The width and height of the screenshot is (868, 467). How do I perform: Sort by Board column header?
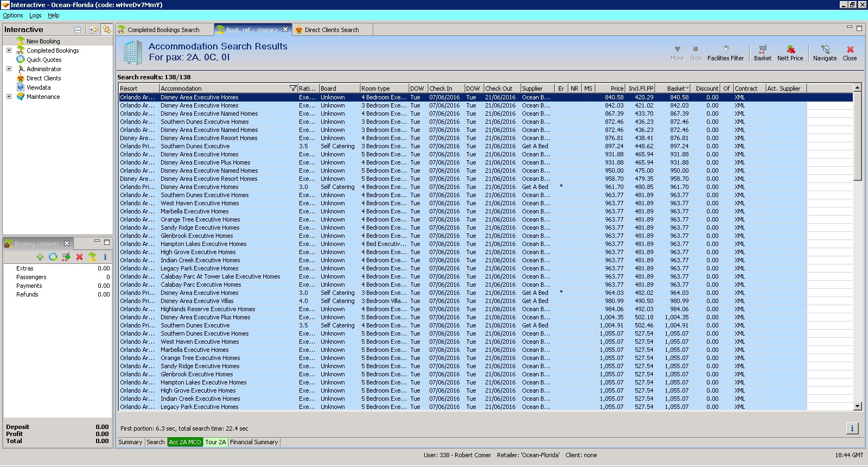pyautogui.click(x=339, y=89)
